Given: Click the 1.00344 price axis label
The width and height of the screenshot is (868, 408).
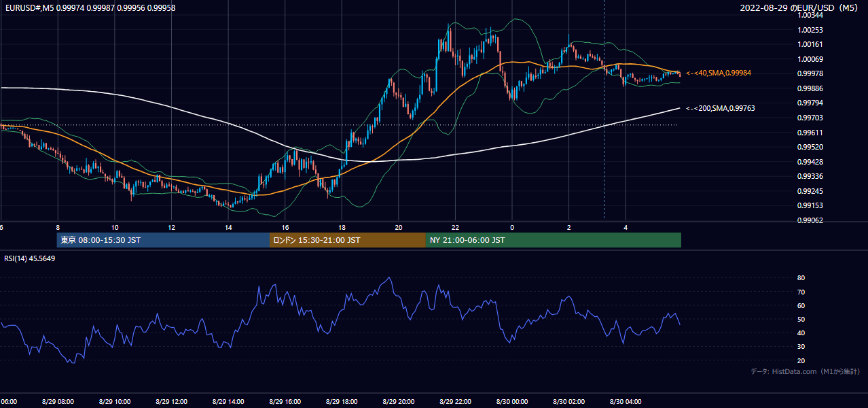Looking at the screenshot, I should (811, 15).
